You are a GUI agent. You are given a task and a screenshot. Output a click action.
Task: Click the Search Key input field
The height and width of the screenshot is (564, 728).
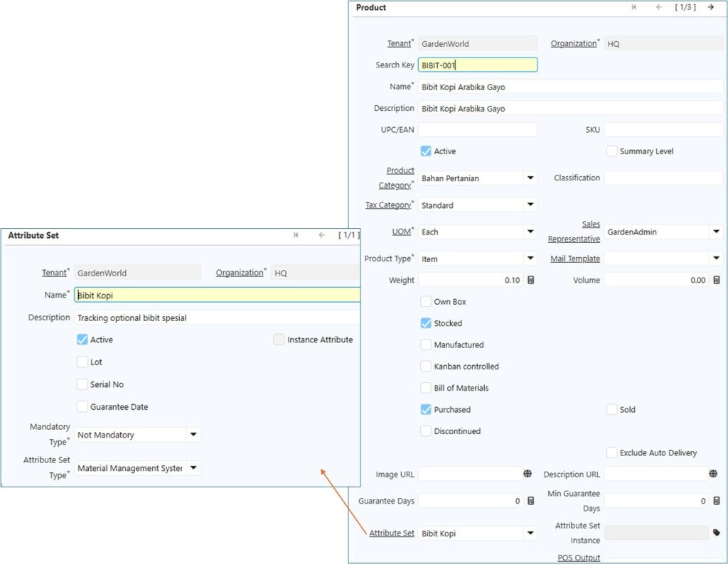(x=477, y=65)
